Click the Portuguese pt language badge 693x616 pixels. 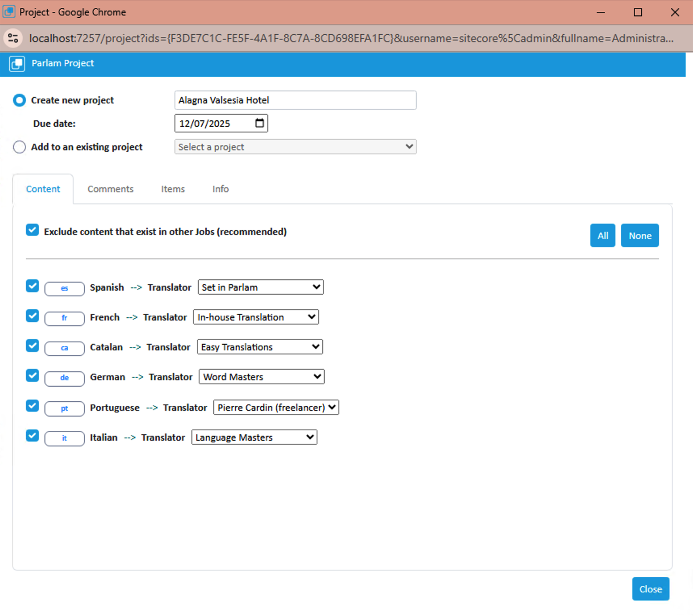[64, 409]
